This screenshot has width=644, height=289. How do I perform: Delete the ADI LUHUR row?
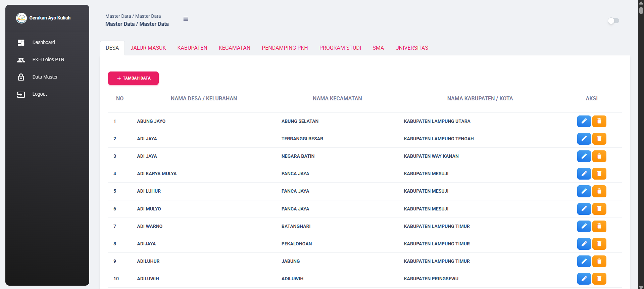599,191
